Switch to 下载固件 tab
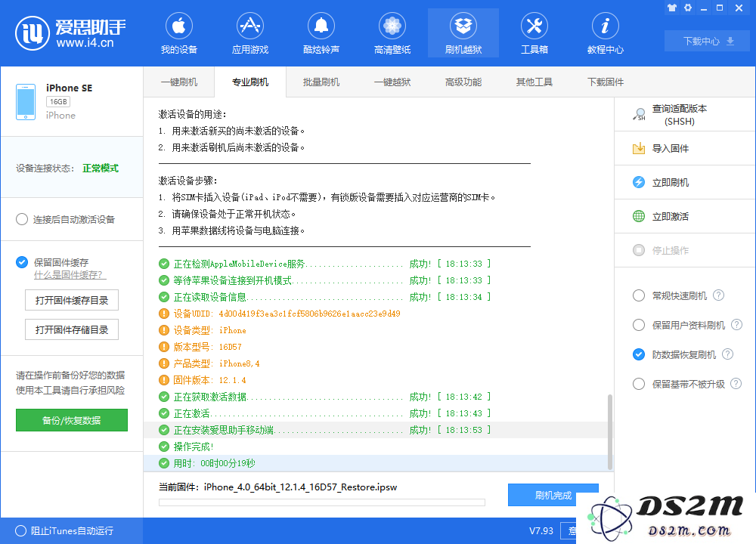 pos(605,82)
